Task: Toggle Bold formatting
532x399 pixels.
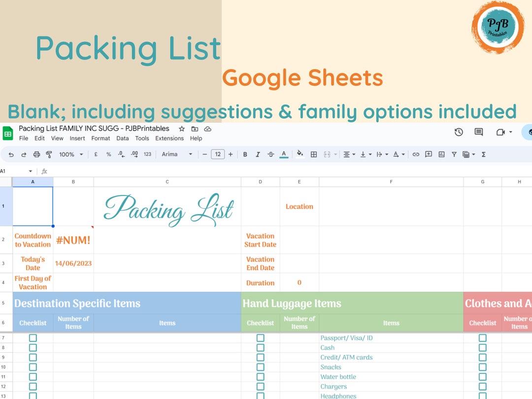Action: coord(245,154)
